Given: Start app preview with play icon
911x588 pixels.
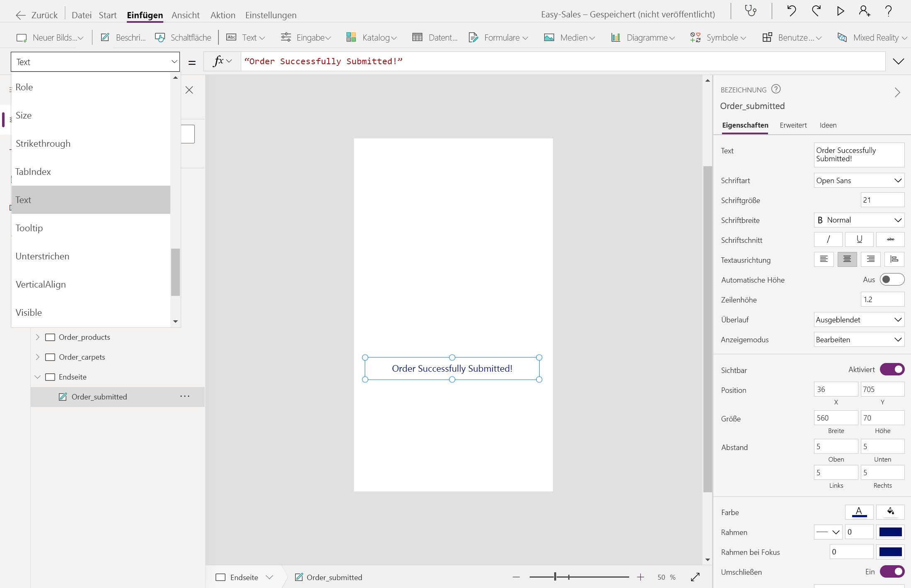Looking at the screenshot, I should pos(840,11).
